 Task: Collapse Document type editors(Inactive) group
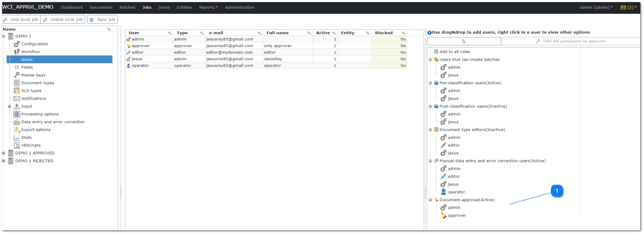coord(430,130)
